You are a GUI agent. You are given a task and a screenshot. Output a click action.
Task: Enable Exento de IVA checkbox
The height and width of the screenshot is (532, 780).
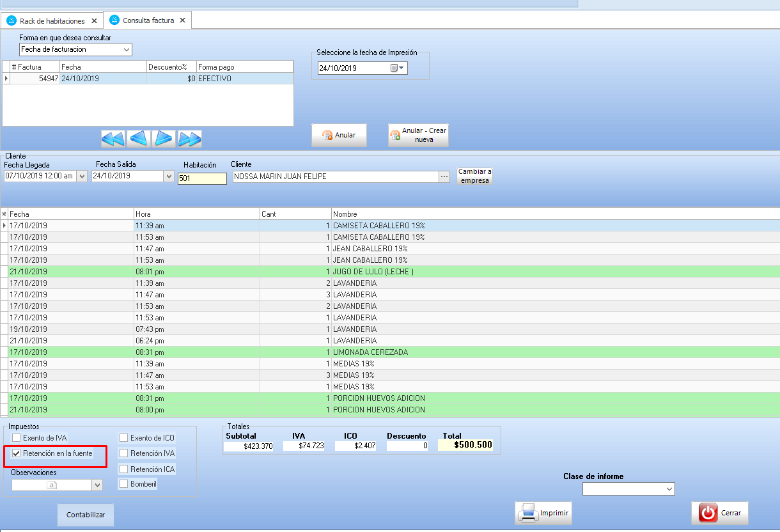(17, 438)
